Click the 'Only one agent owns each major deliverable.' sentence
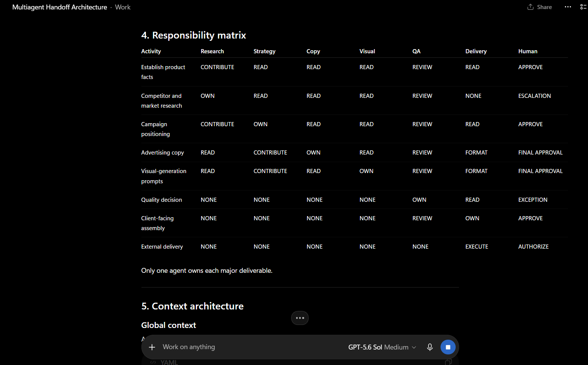Screen dimensions: 588x365 pos(207,271)
